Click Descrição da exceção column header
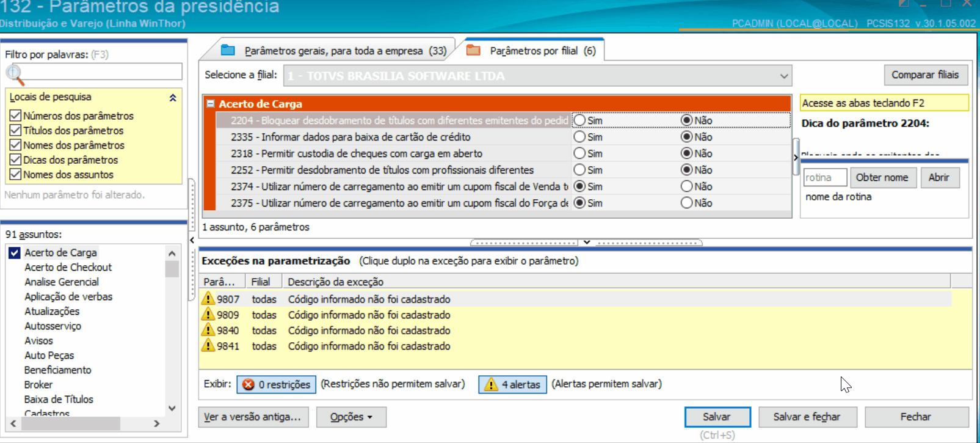Image resolution: width=980 pixels, height=443 pixels. (616, 282)
